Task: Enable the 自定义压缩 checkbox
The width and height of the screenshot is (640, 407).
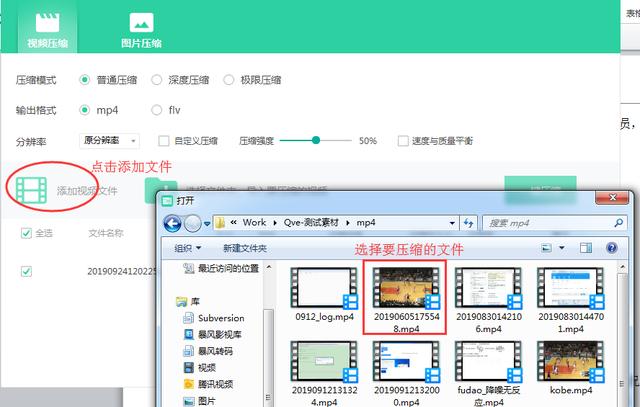Action: click(166, 141)
